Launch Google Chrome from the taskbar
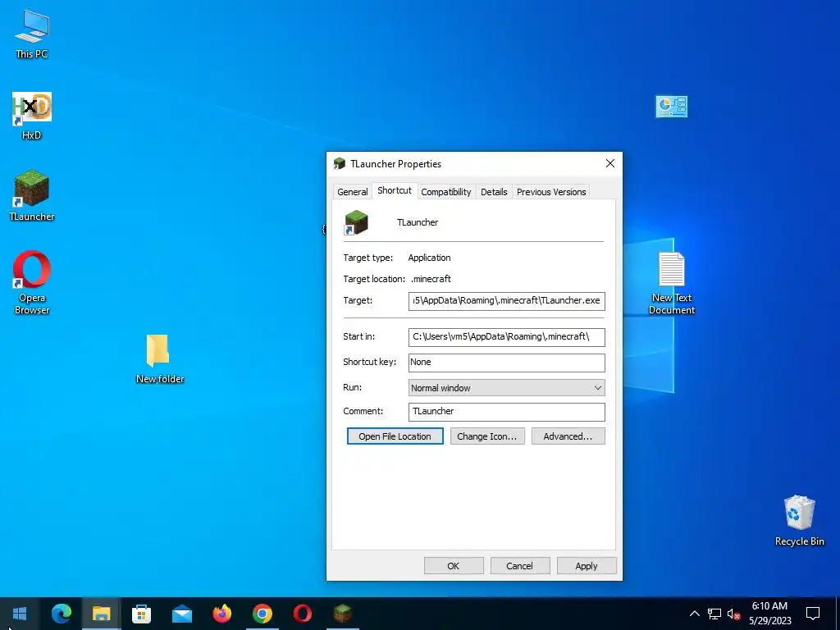This screenshot has width=840, height=630. [x=262, y=614]
